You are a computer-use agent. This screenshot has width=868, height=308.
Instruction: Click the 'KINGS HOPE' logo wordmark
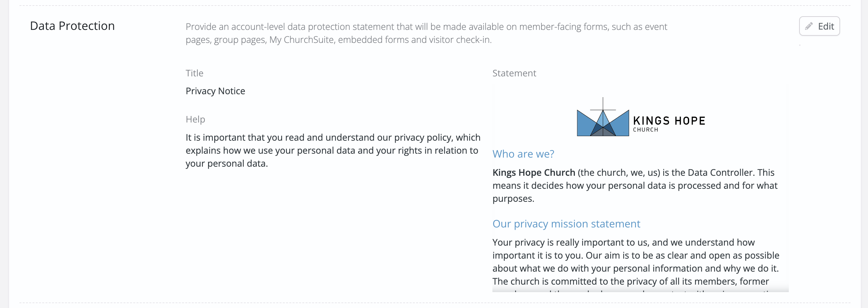click(x=669, y=121)
